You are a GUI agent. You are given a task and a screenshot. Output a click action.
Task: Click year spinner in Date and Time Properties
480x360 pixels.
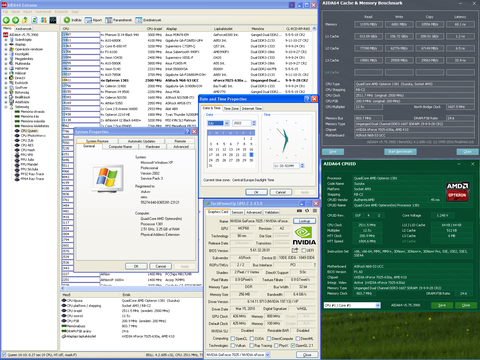tap(254, 123)
